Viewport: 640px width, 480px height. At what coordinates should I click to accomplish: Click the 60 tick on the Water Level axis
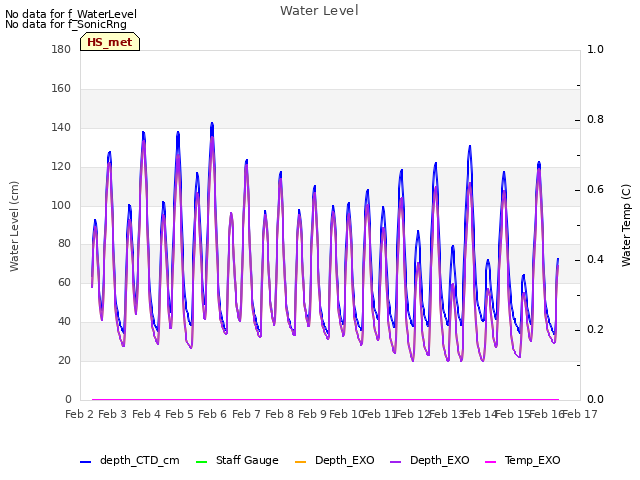point(64,282)
